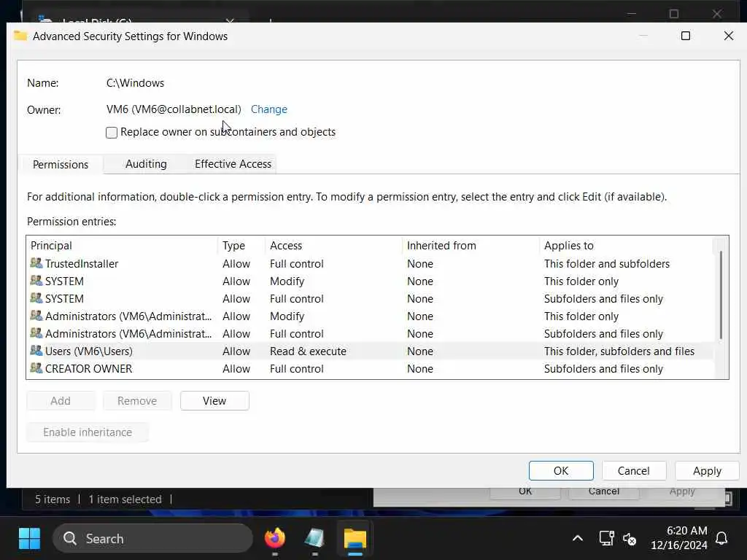Click the C:\Windows name value
This screenshot has height=560, width=747.
[135, 83]
